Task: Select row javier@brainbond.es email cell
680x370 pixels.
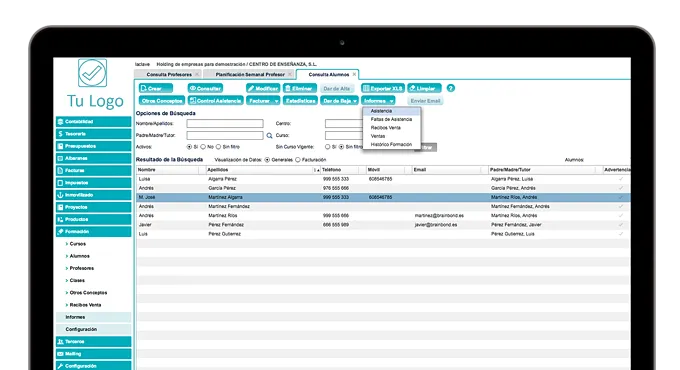Action: click(x=436, y=225)
